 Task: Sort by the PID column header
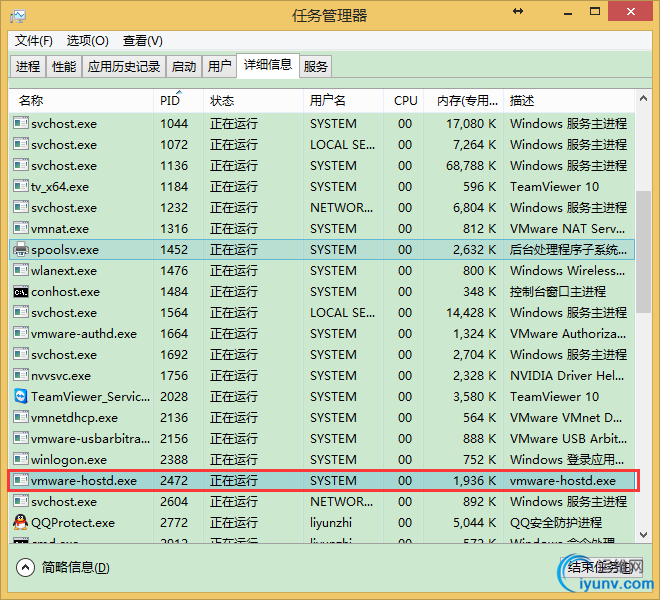[178, 101]
